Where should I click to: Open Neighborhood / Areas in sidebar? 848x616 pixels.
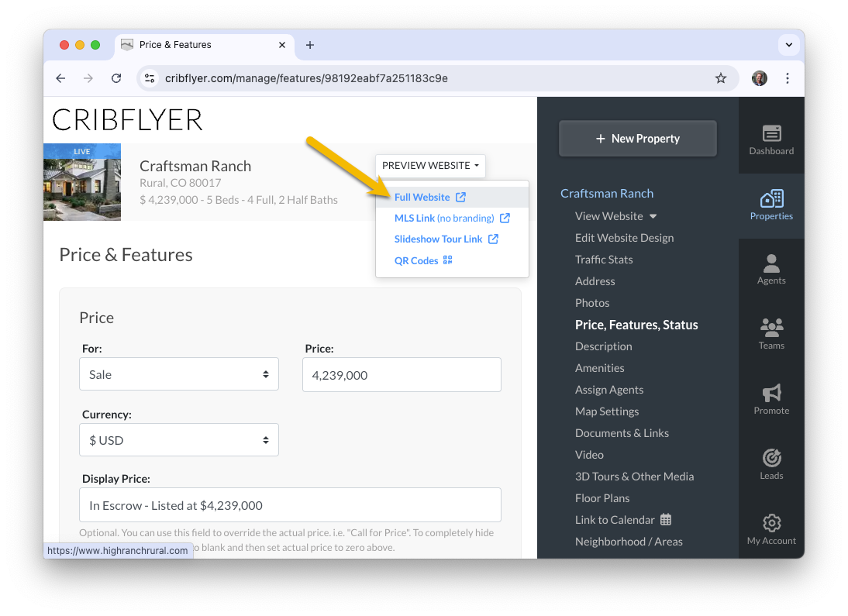click(629, 542)
